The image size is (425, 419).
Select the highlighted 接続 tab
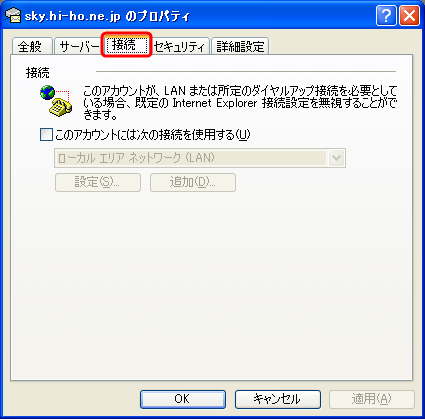126,44
